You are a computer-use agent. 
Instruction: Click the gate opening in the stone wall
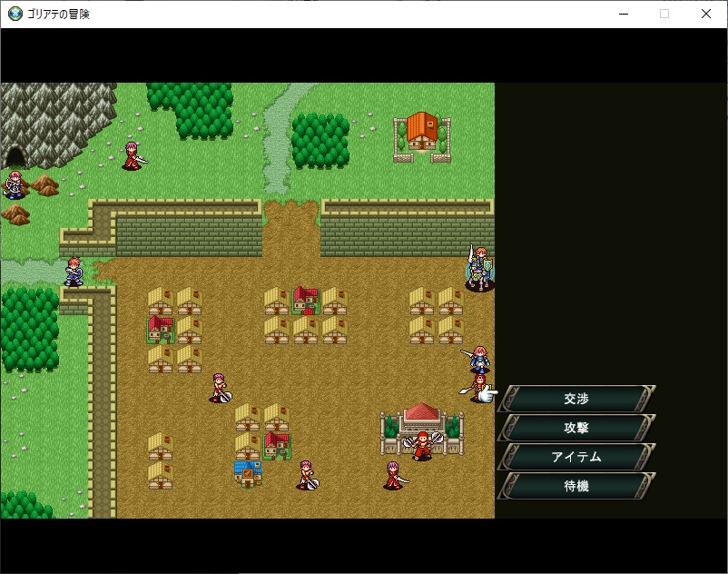click(291, 228)
